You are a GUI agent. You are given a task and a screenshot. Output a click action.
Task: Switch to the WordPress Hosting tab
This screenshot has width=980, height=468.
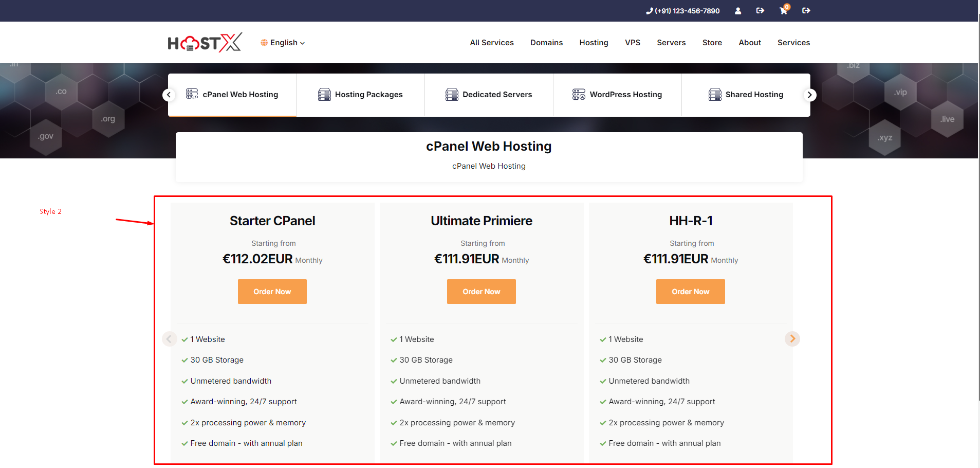tap(617, 95)
